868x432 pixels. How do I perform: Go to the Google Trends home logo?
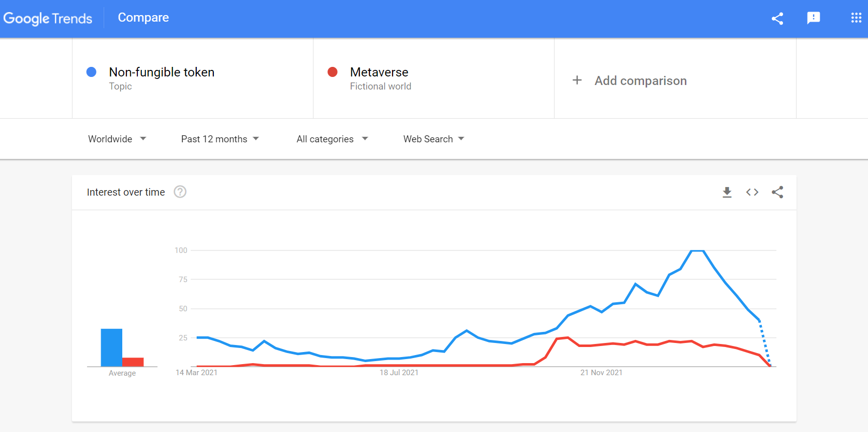pyautogui.click(x=48, y=19)
